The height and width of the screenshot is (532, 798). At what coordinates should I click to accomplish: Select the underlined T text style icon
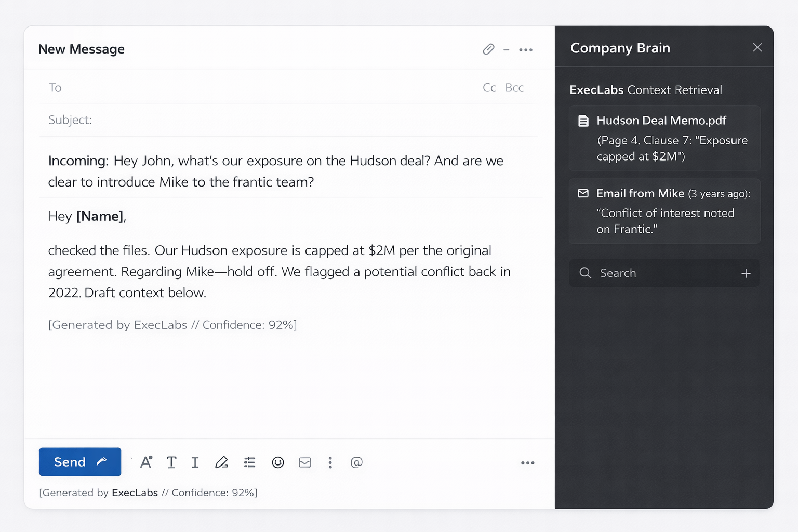coord(171,462)
